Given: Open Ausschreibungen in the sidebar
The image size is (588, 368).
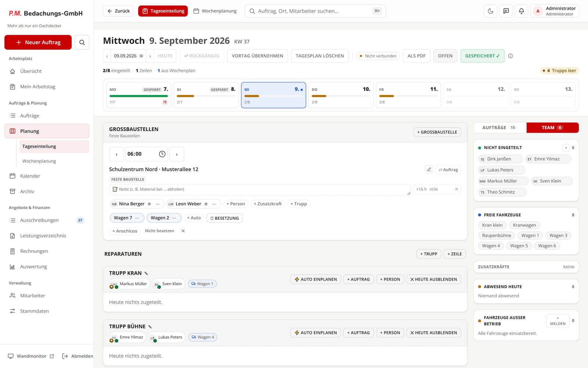Looking at the screenshot, I should click(47, 220).
